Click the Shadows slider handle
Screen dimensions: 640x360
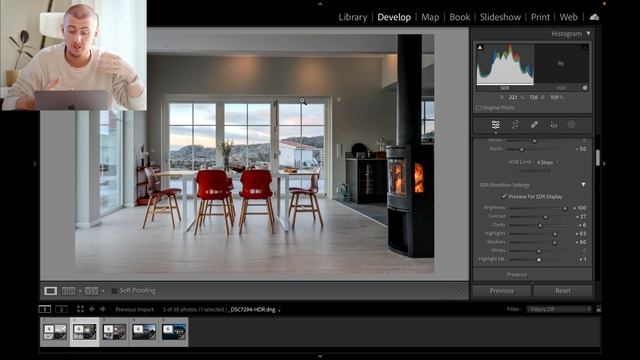pyautogui.click(x=554, y=242)
